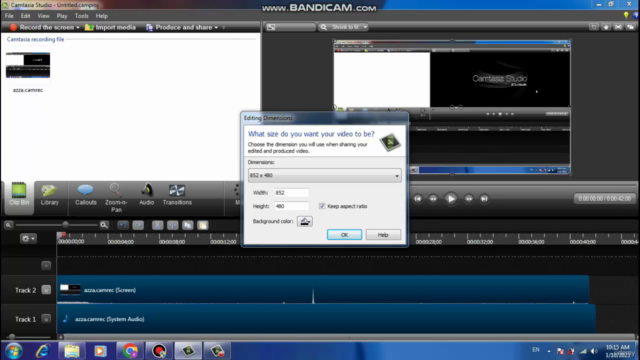Open File Explorer from the taskbar

(x=72, y=351)
